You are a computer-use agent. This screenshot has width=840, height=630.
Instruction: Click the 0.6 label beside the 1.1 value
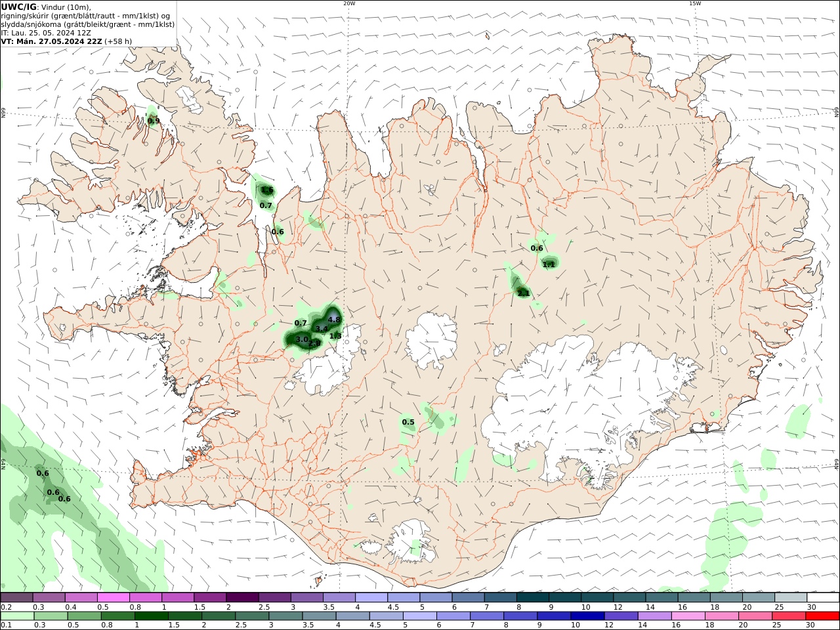tap(537, 248)
